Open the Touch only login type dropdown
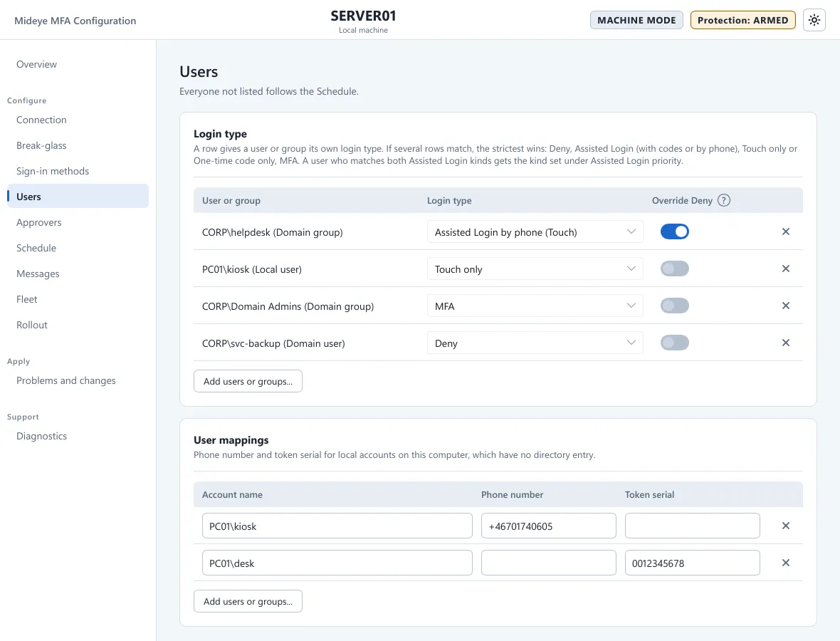The height and width of the screenshot is (641, 840). (x=535, y=269)
